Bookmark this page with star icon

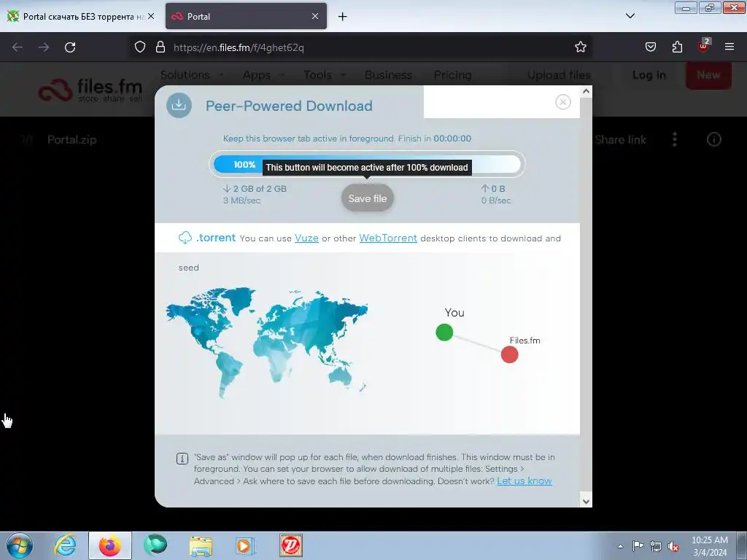pos(580,47)
